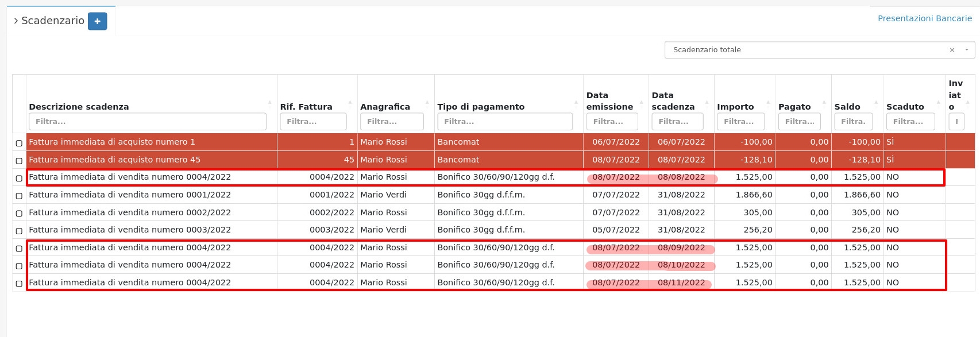Sort by Saldo column arrow
The height and width of the screenshot is (337, 980).
(876, 103)
